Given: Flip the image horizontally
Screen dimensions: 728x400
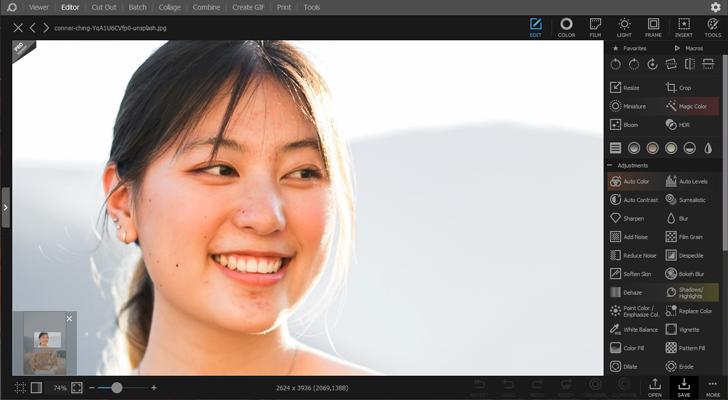Looking at the screenshot, I should (690, 65).
